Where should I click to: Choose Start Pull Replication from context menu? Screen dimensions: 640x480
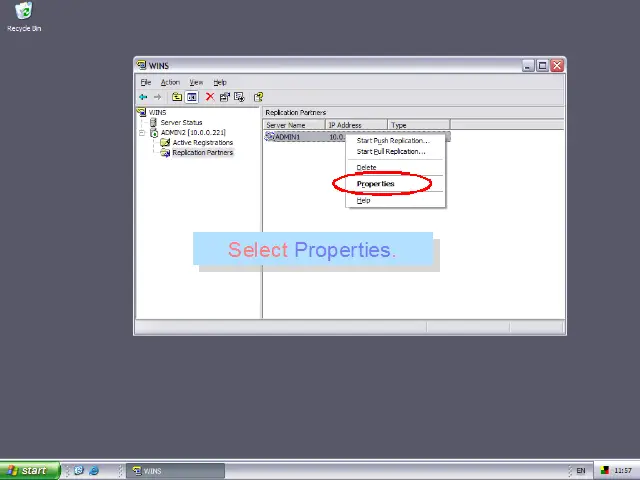click(390, 152)
